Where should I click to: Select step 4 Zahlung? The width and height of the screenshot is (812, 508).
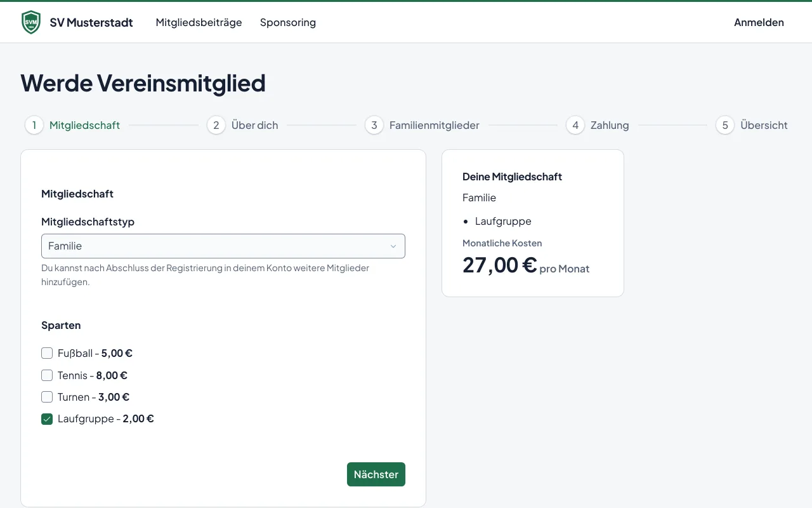point(598,125)
